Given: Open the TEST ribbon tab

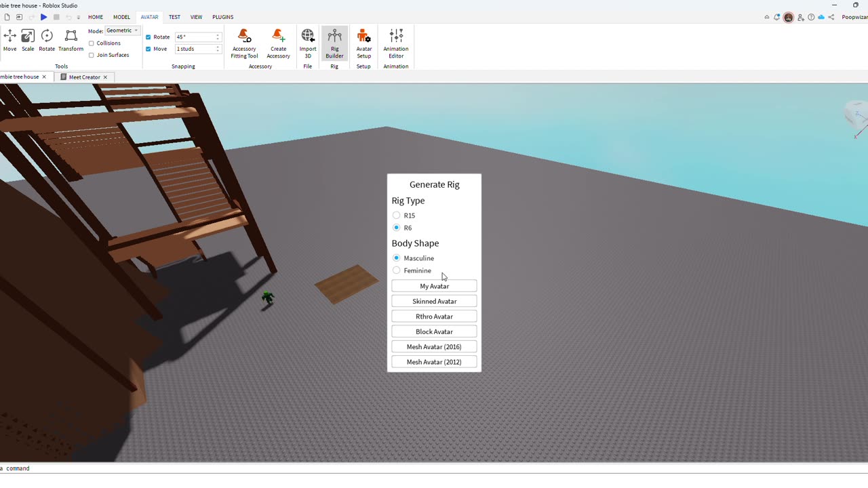Looking at the screenshot, I should [x=174, y=17].
